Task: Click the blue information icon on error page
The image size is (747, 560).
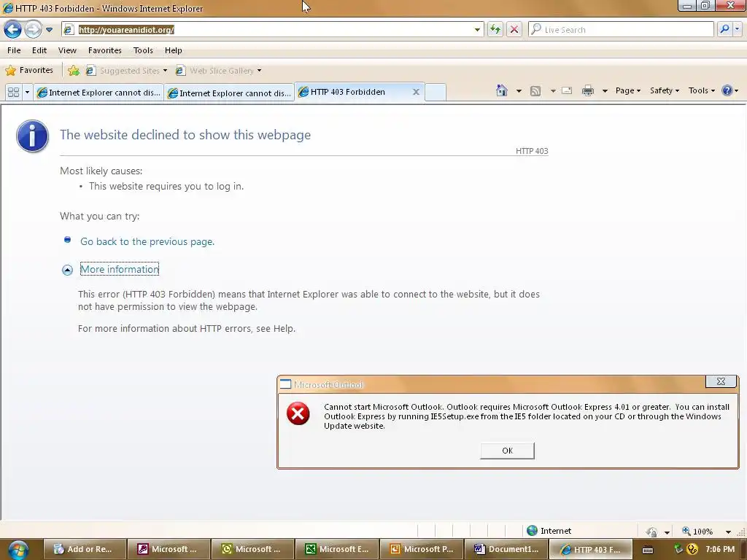Action: coord(32,136)
